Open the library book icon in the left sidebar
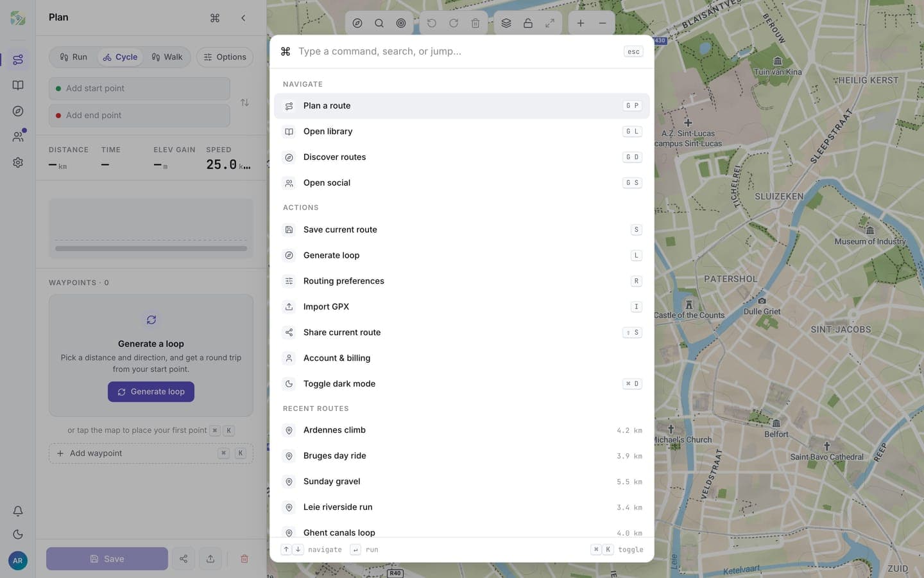Image resolution: width=924 pixels, height=578 pixels. (18, 85)
